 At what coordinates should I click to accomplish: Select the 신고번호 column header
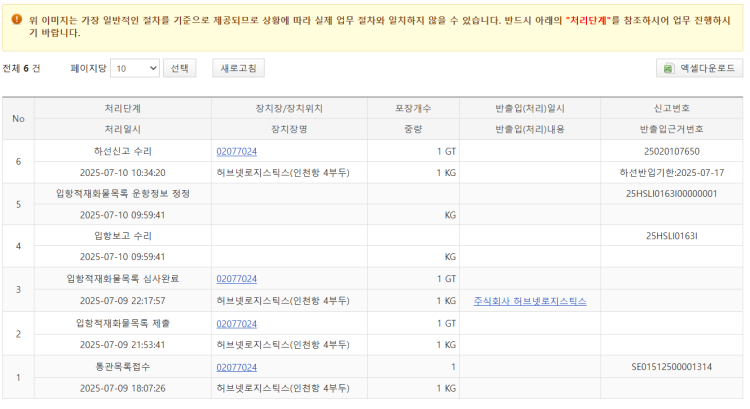pos(672,109)
